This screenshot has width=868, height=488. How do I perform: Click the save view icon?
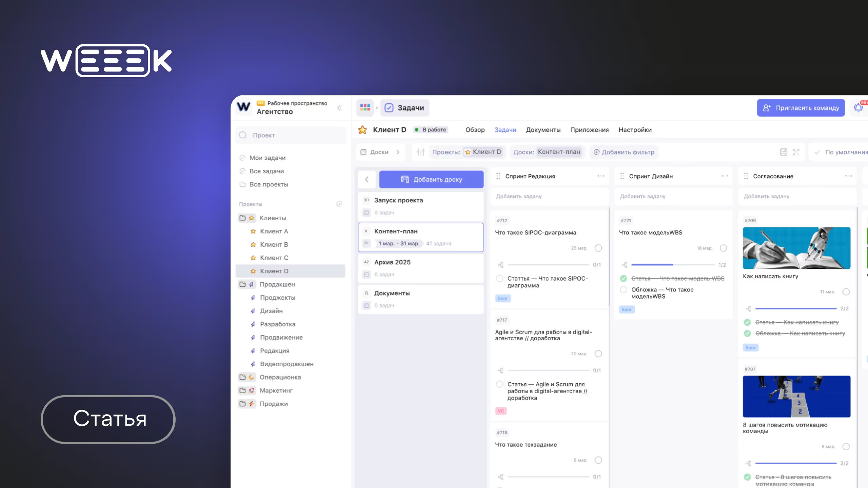783,152
